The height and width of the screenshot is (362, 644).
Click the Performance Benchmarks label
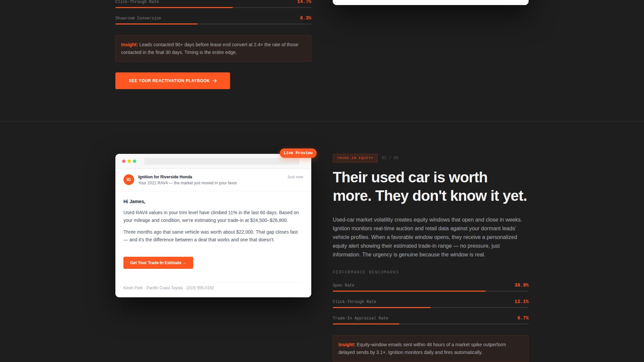coord(366,272)
